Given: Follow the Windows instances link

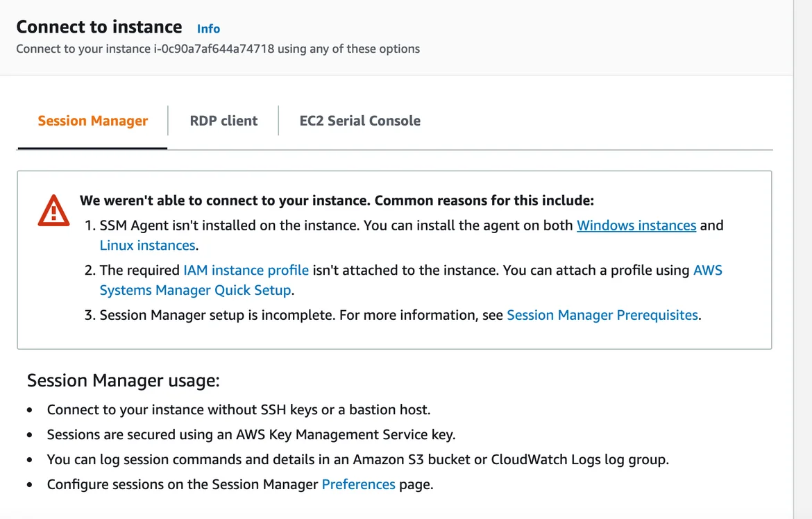Looking at the screenshot, I should coord(636,226).
